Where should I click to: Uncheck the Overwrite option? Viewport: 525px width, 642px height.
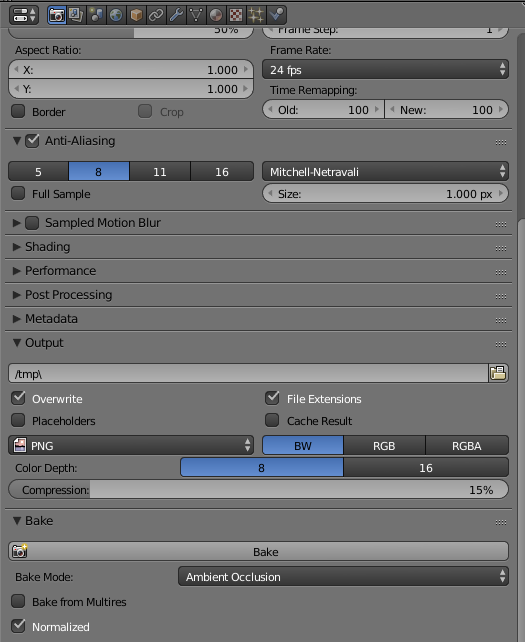(x=18, y=398)
